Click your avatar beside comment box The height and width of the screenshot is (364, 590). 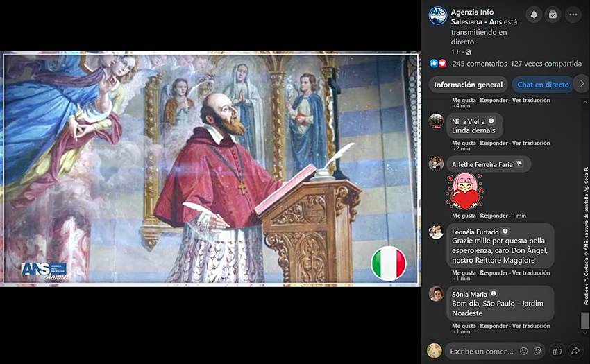tap(435, 351)
